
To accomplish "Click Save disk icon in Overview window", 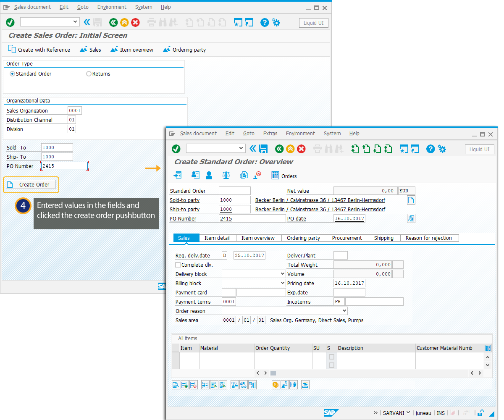I will pos(263,149).
